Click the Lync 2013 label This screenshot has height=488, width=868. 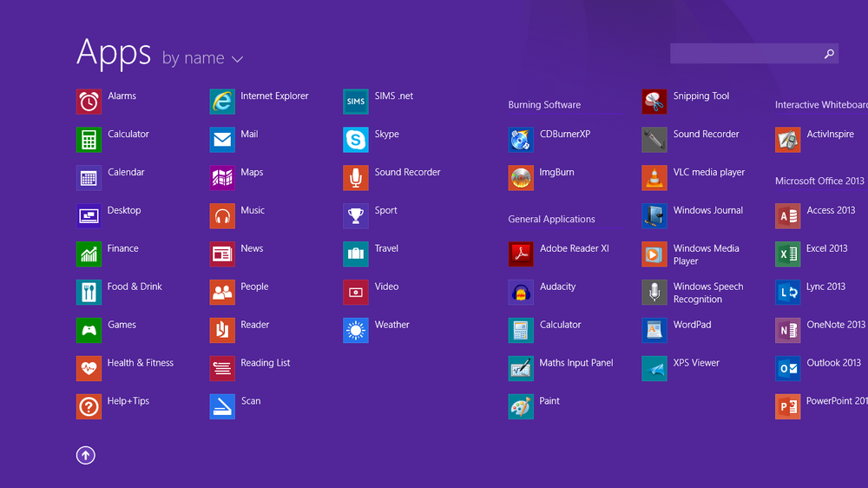tap(825, 287)
